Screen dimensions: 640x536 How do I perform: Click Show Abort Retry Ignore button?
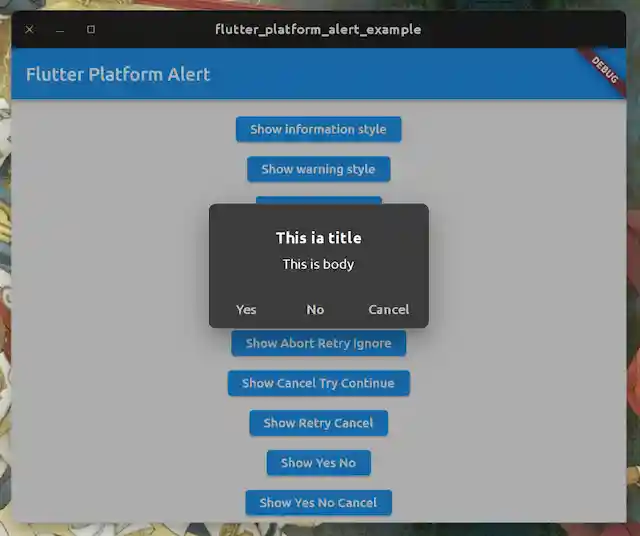click(x=318, y=343)
